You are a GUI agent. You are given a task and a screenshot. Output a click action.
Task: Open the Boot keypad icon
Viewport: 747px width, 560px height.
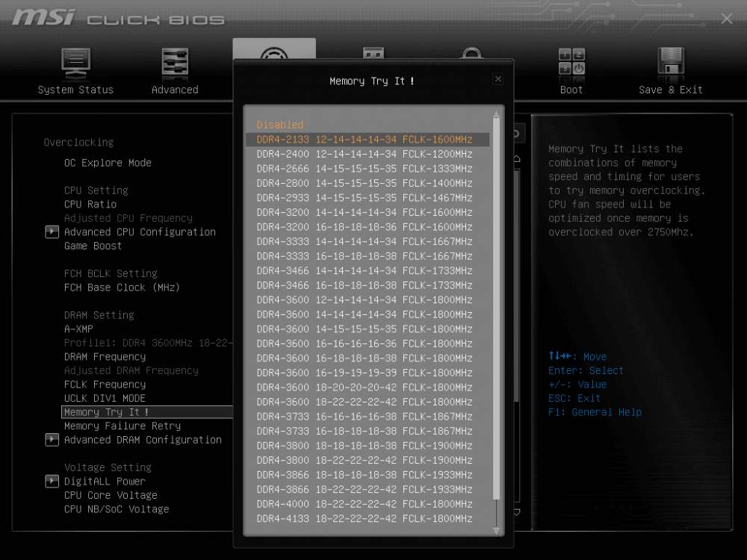tap(571, 62)
